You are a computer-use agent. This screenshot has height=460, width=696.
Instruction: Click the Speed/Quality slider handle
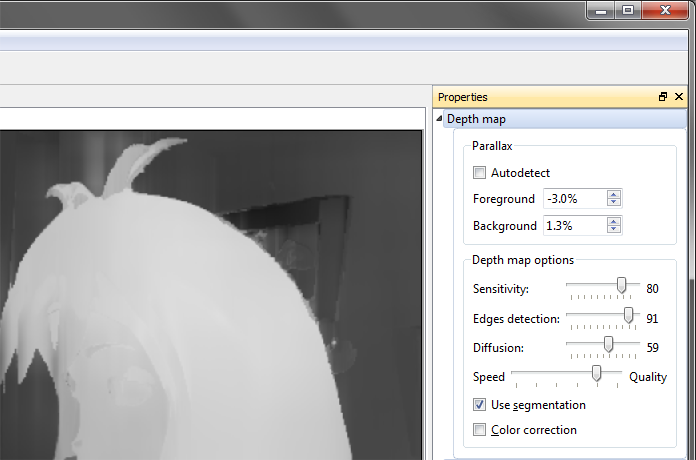click(x=597, y=373)
